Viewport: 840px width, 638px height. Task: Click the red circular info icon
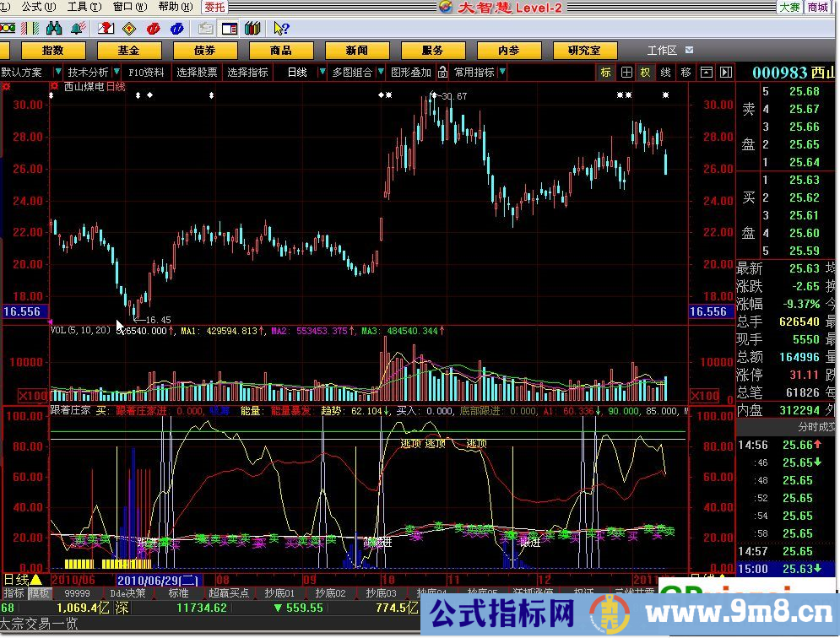coord(154,30)
